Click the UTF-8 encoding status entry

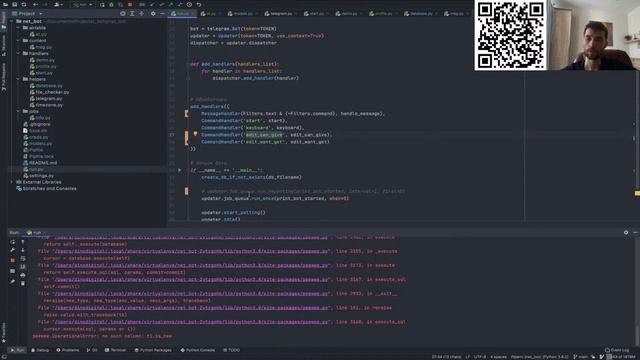pos(480,357)
